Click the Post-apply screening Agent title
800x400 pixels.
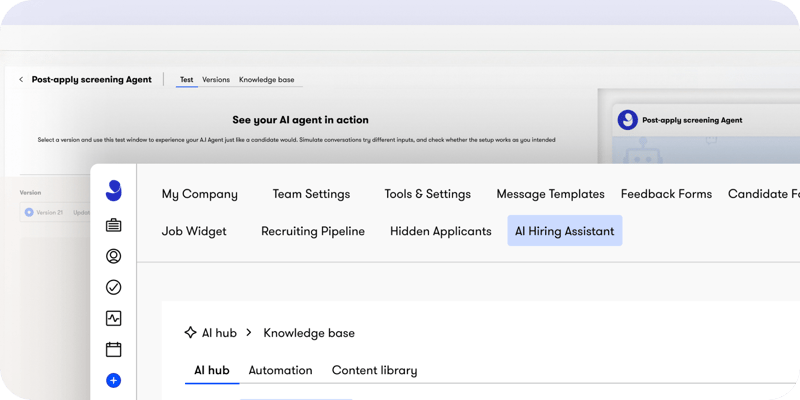tap(92, 80)
